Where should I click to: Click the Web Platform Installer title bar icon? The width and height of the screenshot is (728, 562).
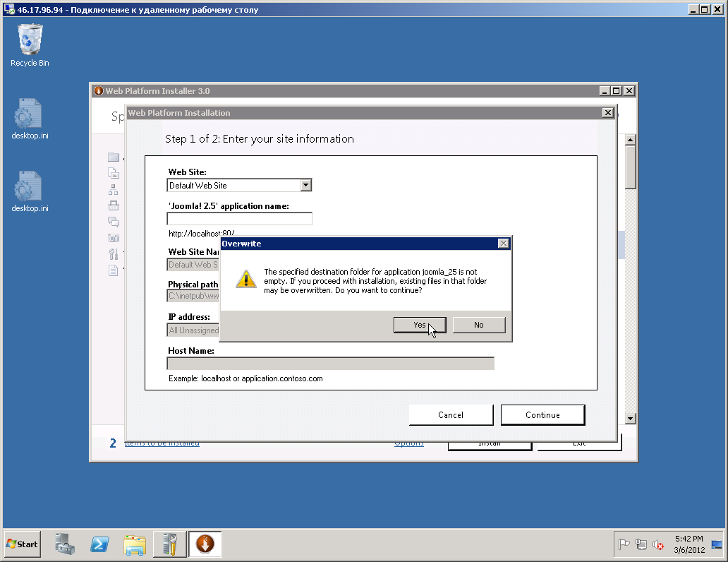point(99,90)
